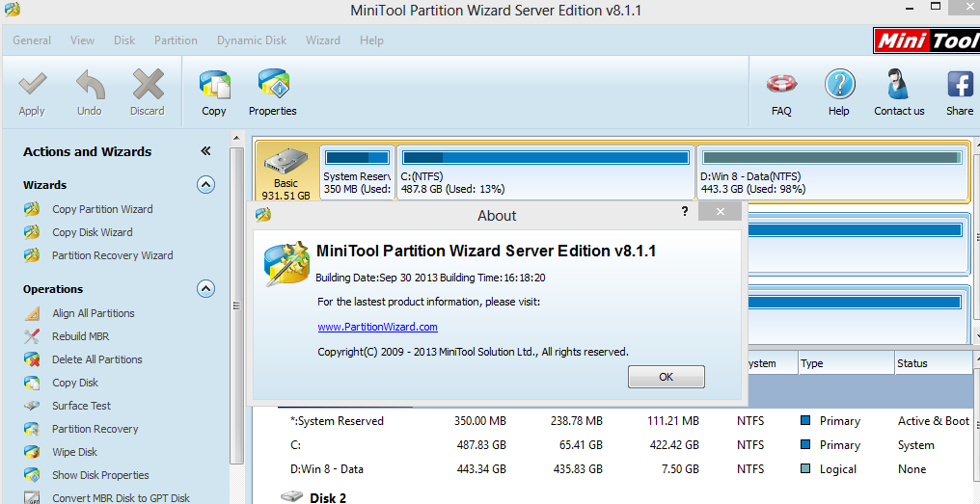The width and height of the screenshot is (980, 504).
Task: Open the View menu
Action: tap(83, 40)
